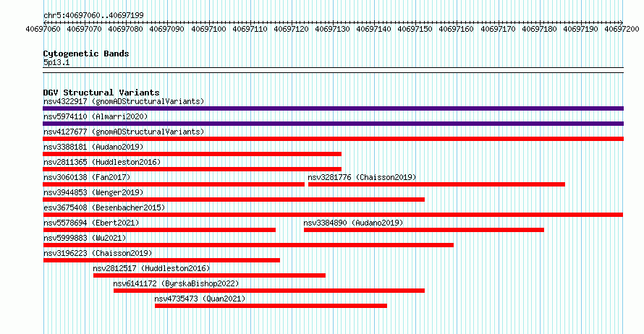Screen dimensions: 644x334
Task: Open nsv3384890 (Audano2019) variant
Action: [x=353, y=223]
